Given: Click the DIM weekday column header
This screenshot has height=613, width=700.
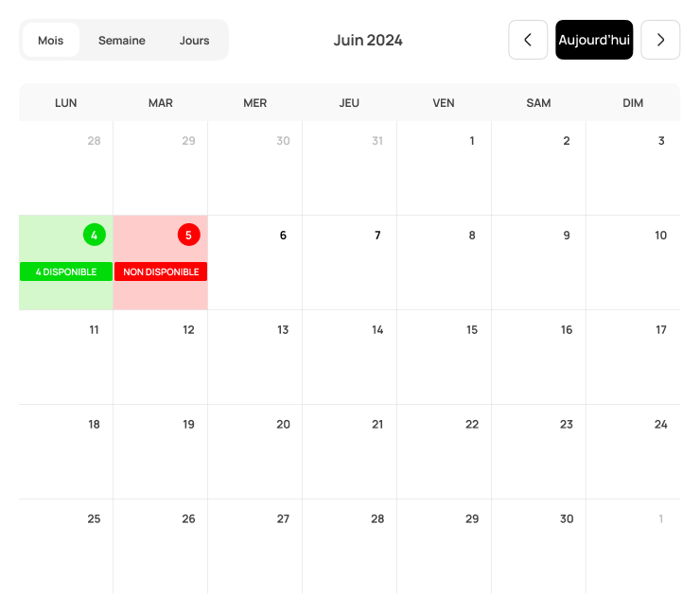Looking at the screenshot, I should pyautogui.click(x=633, y=102).
